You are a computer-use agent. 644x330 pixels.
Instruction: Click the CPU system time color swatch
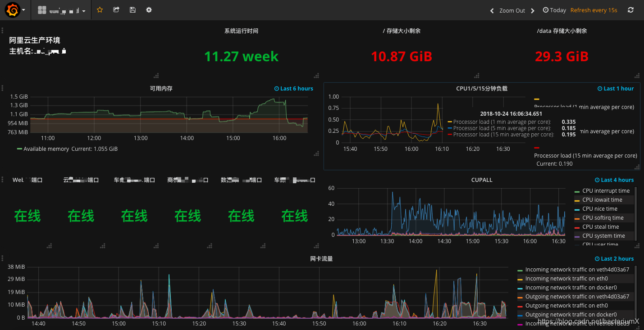pos(577,236)
